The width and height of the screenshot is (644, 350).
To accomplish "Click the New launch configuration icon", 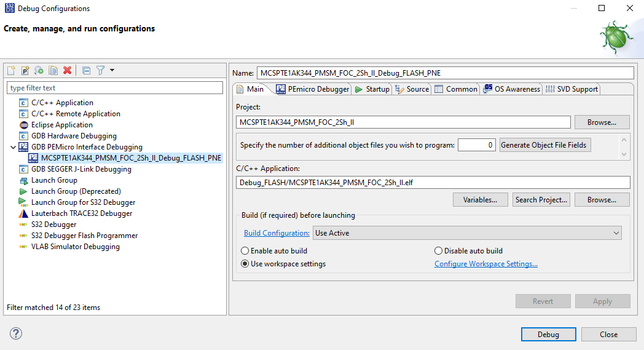I will [x=11, y=71].
